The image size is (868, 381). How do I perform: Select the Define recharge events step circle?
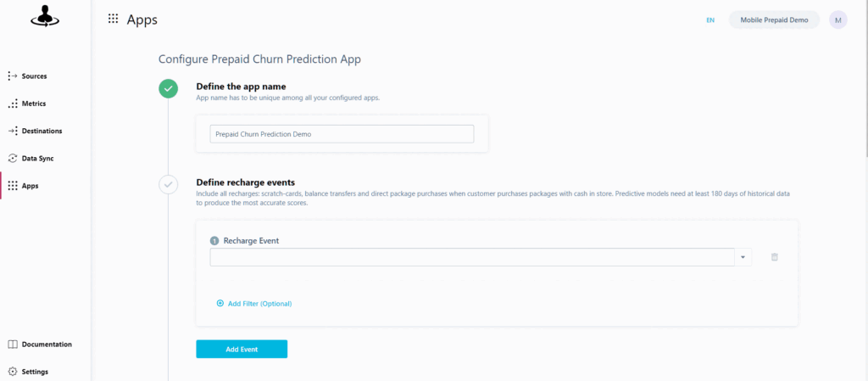pyautogui.click(x=169, y=184)
